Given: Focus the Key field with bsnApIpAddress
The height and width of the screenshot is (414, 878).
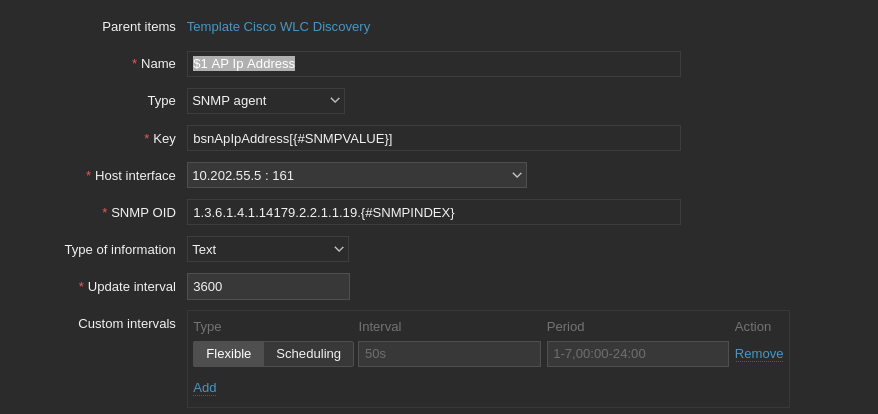Looking at the screenshot, I should (433, 138).
